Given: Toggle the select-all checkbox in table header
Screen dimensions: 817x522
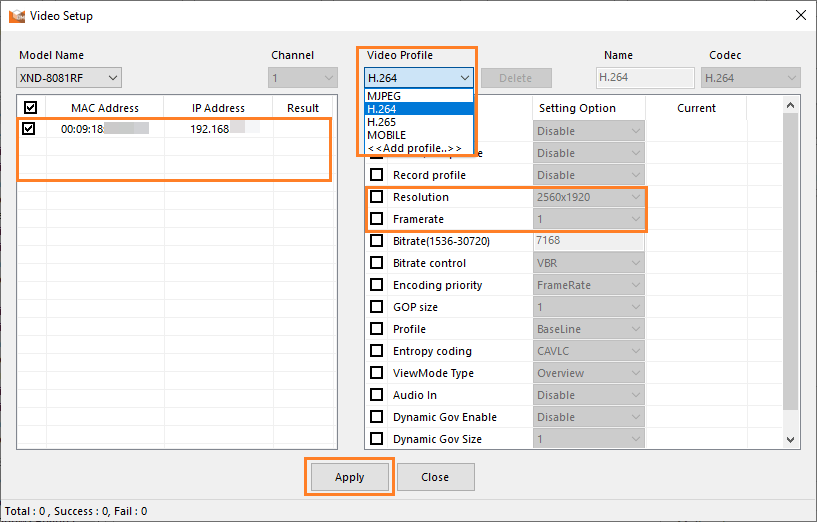Looking at the screenshot, I should coord(30,107).
